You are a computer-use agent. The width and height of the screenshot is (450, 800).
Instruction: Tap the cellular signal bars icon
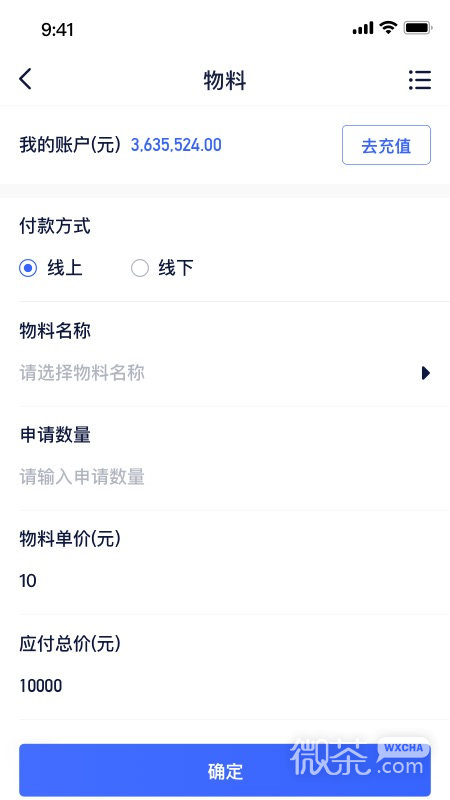tap(363, 29)
